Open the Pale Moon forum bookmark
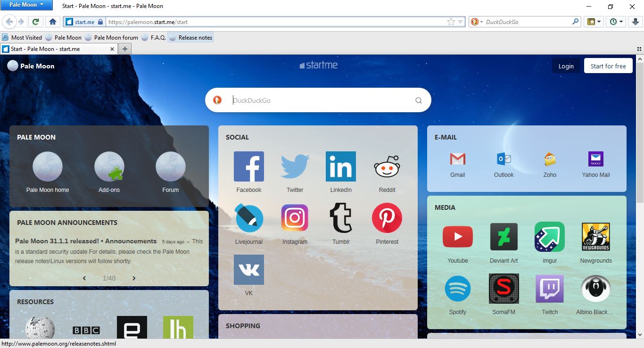The image size is (644, 348). [x=112, y=37]
